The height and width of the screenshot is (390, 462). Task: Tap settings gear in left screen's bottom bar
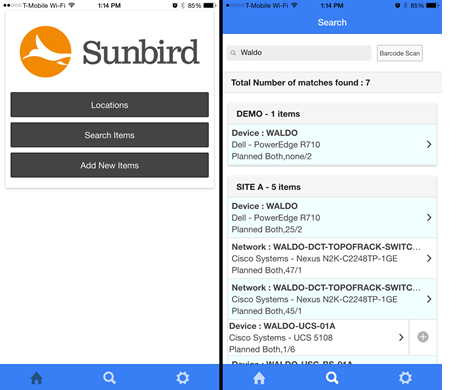(183, 378)
